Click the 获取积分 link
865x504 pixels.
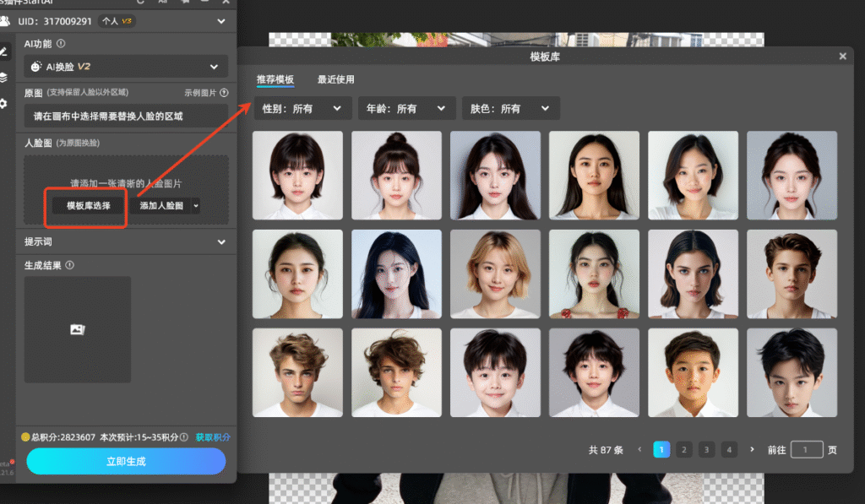[x=213, y=437]
